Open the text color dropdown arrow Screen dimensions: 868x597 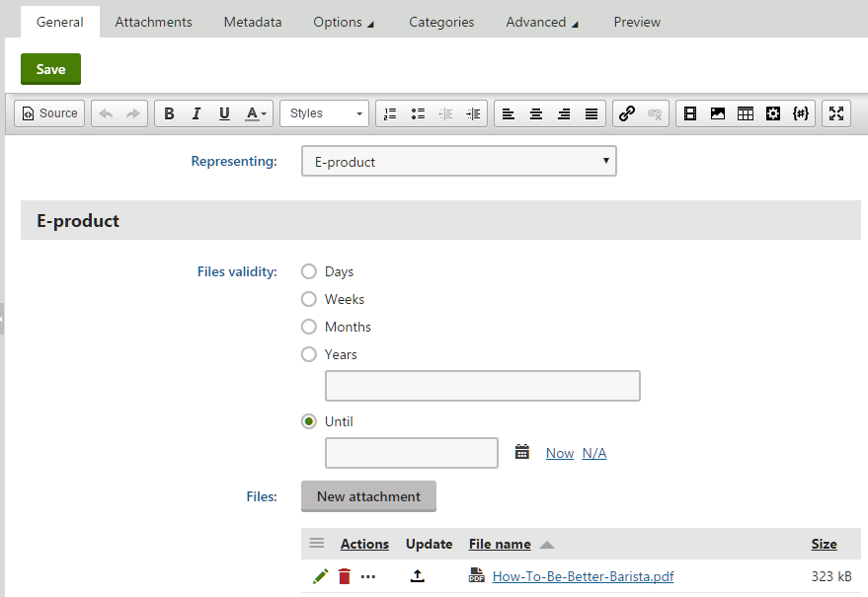click(263, 112)
